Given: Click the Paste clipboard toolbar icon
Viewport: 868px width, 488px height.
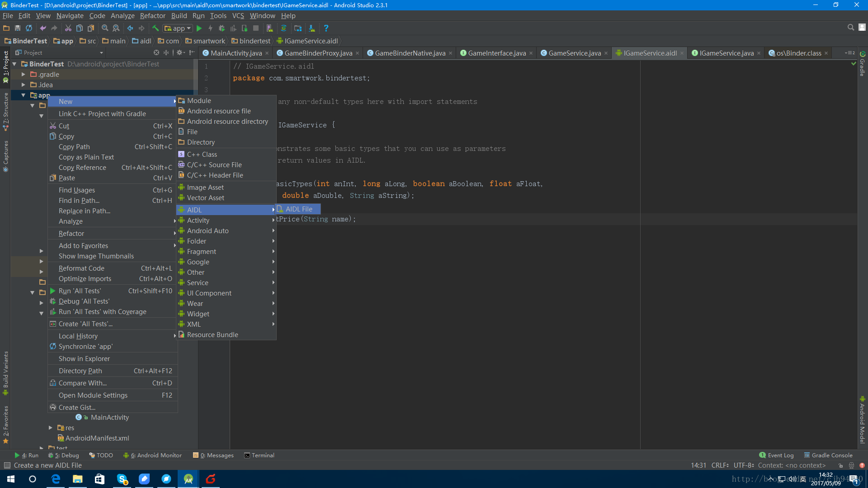Looking at the screenshot, I should [91, 28].
